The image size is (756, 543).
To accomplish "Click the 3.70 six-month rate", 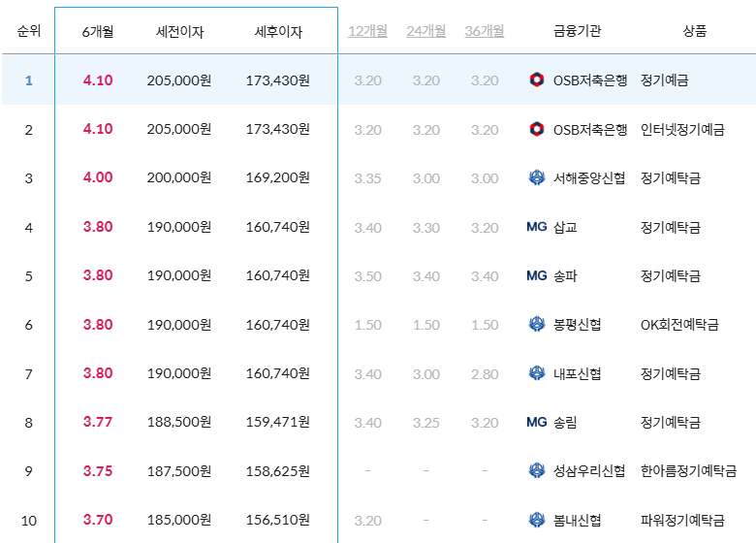I will coord(98,520).
